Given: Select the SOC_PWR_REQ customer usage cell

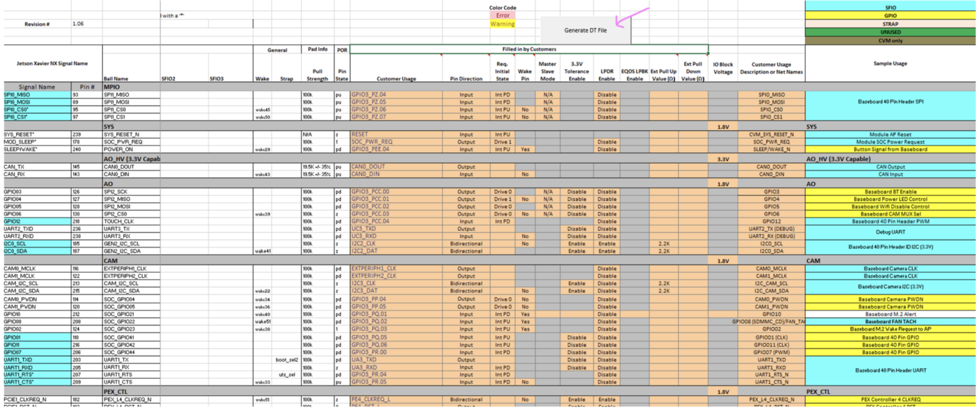Looking at the screenshot, I should [x=396, y=142].
